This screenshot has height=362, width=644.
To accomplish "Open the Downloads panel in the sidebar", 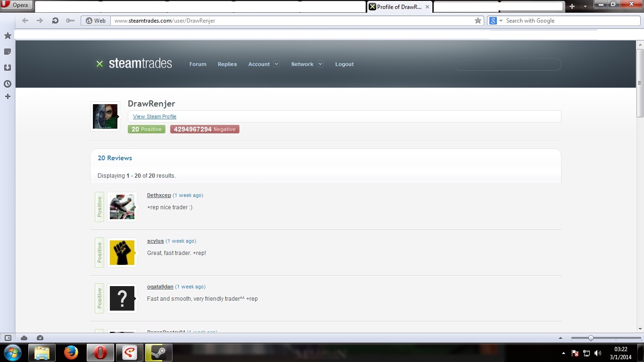I will [8, 67].
